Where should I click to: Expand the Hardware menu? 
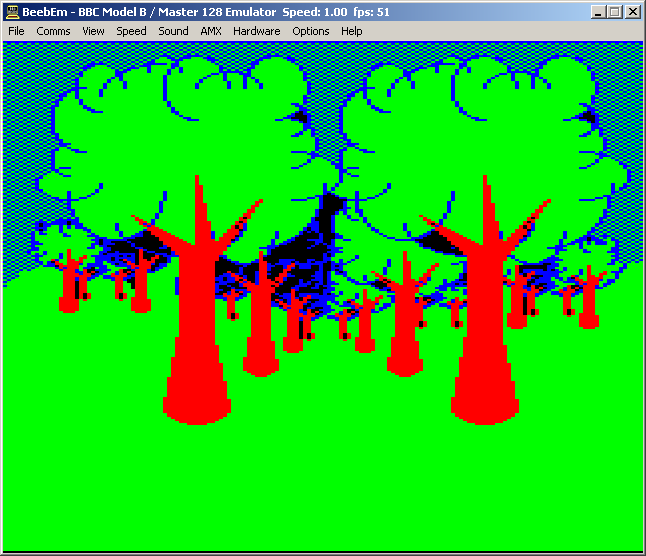(x=257, y=31)
